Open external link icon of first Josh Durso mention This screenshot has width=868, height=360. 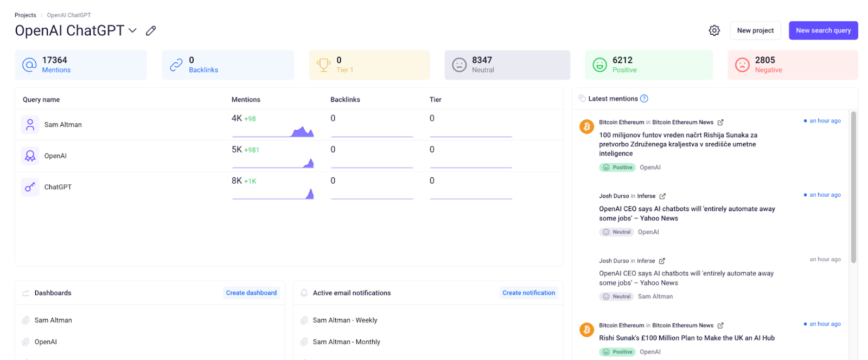(x=662, y=196)
